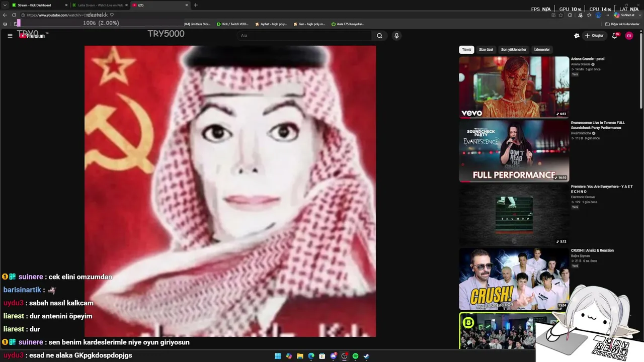Screen dimensions: 644x362
Task: Click the main video player image
Action: (230, 191)
